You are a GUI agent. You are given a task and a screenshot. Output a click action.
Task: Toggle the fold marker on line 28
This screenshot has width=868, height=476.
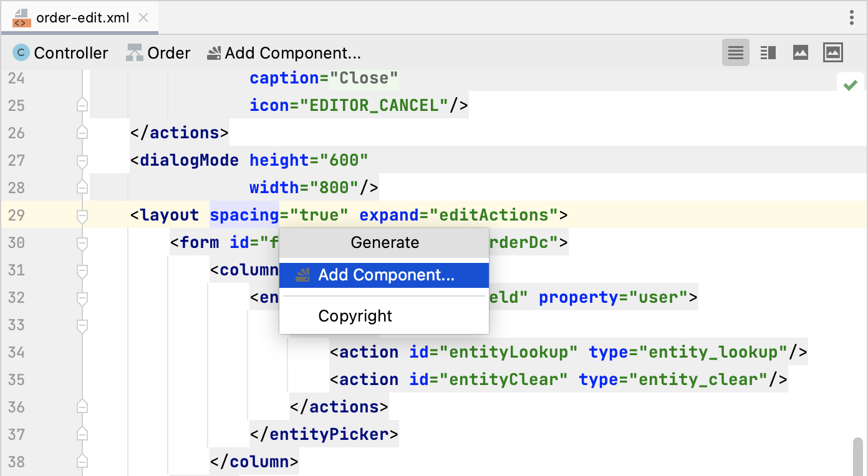click(82, 188)
